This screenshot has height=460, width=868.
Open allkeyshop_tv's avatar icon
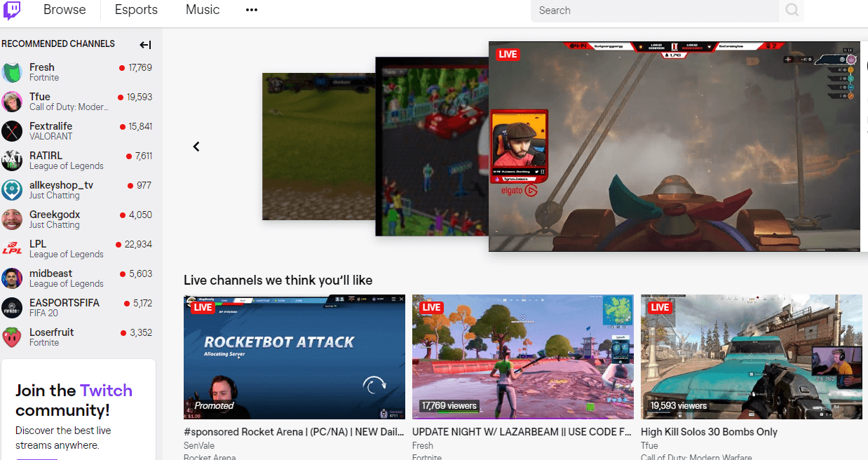coord(12,190)
